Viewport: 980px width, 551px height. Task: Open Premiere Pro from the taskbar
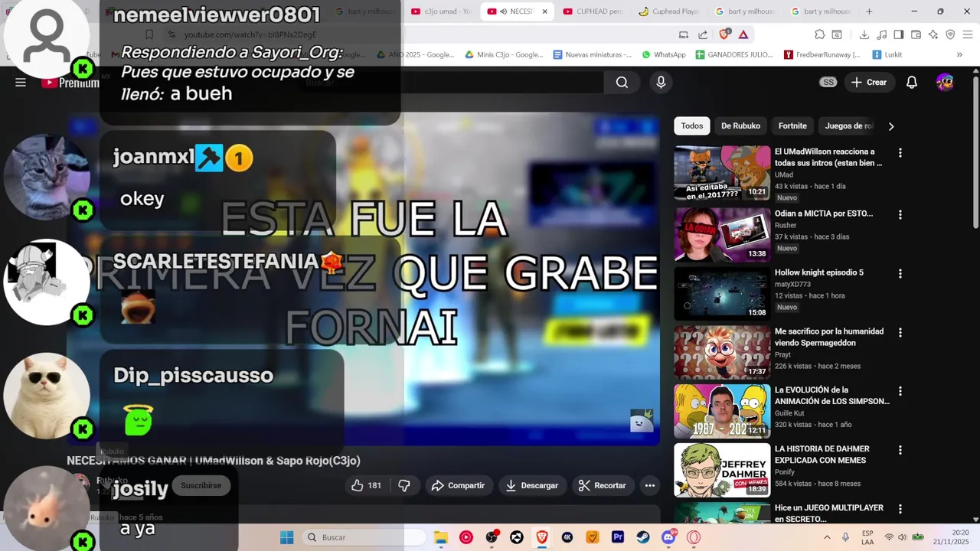coord(618,537)
